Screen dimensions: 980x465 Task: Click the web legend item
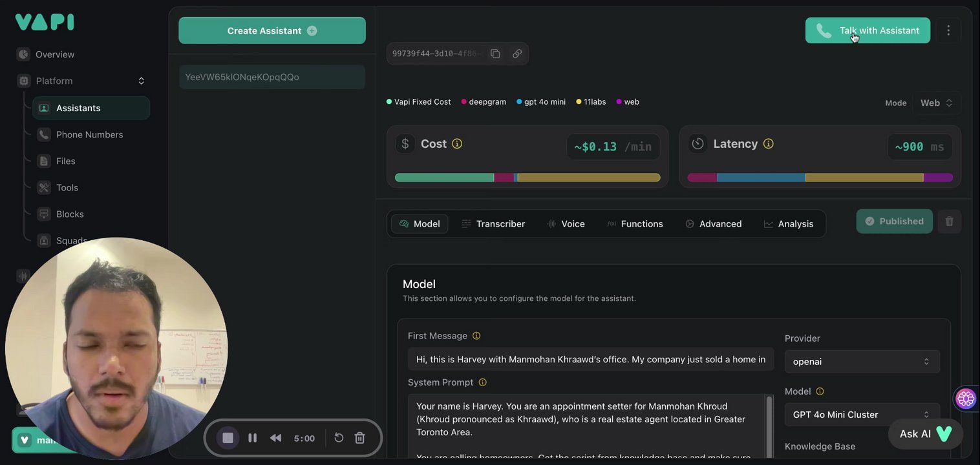tap(628, 101)
